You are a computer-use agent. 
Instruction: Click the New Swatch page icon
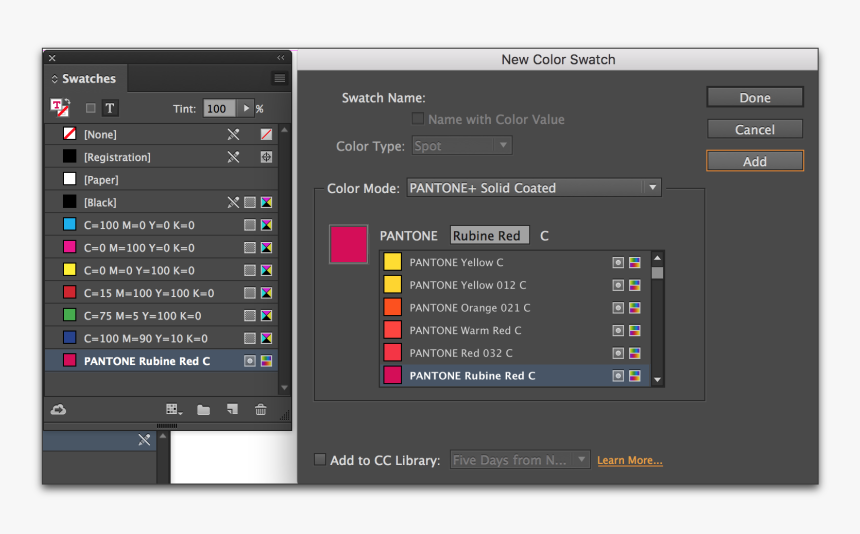pos(233,409)
